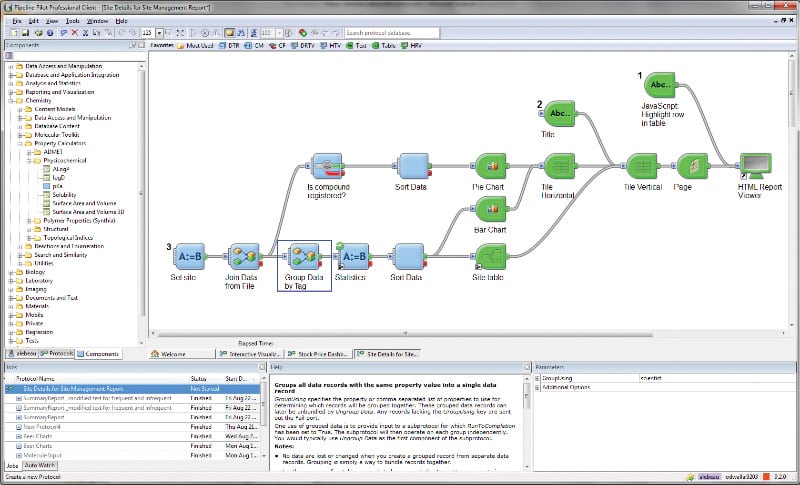Switch to the Auto Watch tab
Image resolution: width=800 pixels, height=485 pixels.
click(40, 466)
